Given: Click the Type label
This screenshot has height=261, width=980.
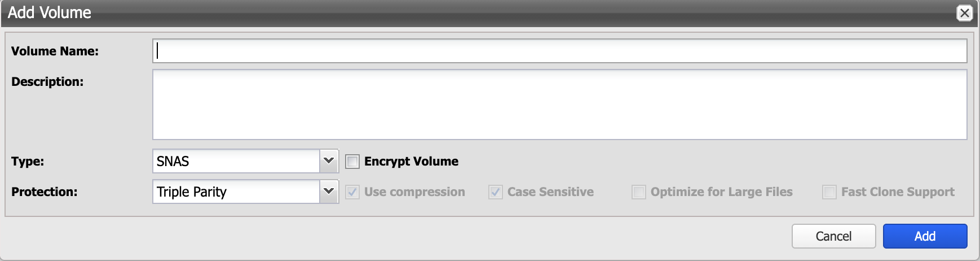Looking at the screenshot, I should point(28,161).
